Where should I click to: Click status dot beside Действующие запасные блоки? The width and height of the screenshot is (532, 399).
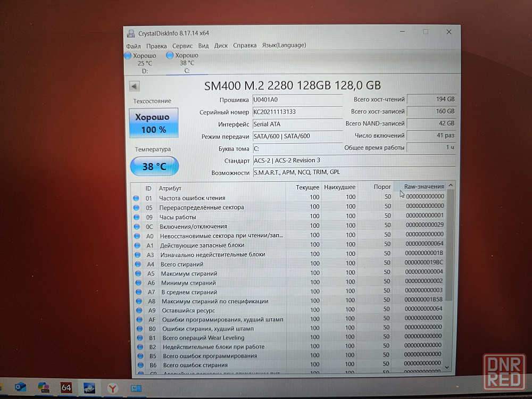click(x=137, y=245)
